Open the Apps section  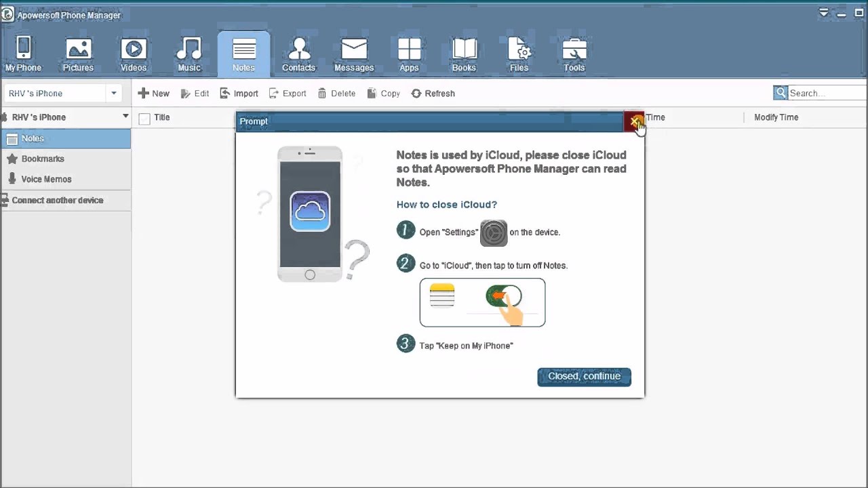[x=409, y=54]
